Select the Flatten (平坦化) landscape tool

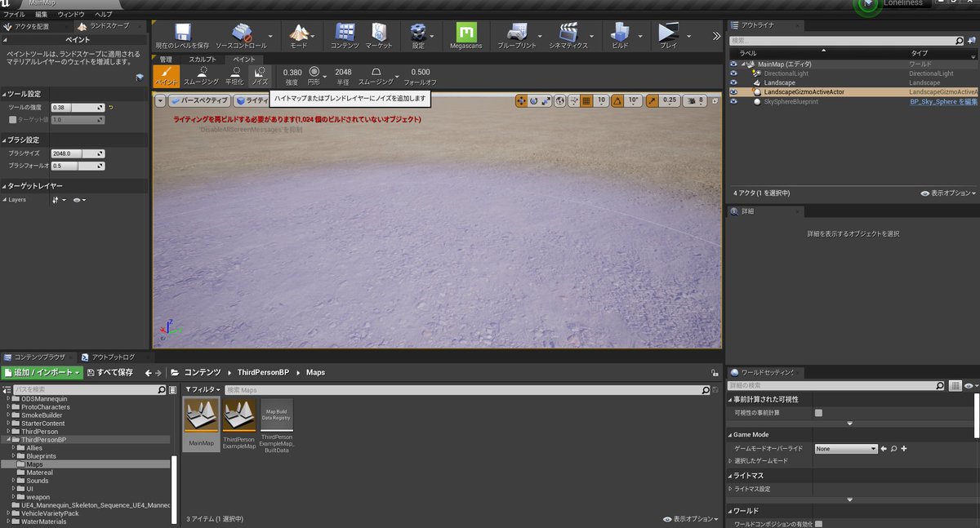click(235, 74)
